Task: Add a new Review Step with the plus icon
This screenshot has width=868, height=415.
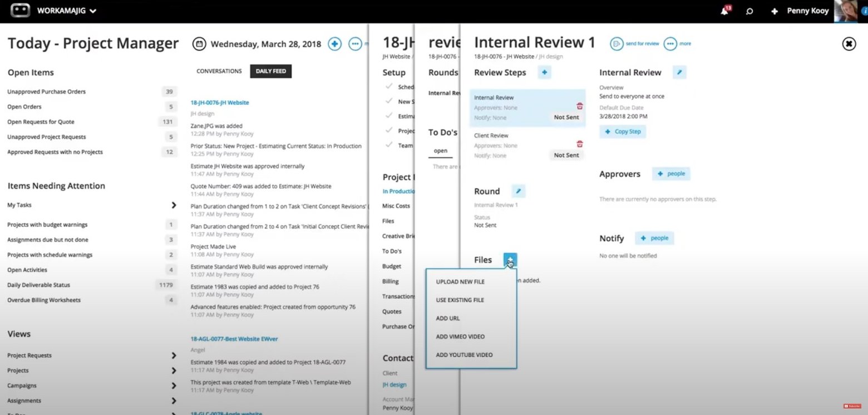Action: 544,72
